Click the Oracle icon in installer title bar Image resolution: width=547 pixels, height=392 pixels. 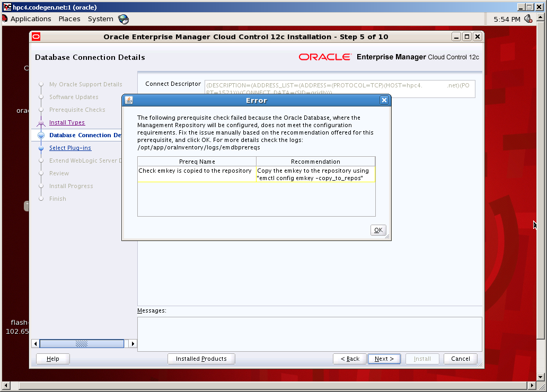pos(36,37)
